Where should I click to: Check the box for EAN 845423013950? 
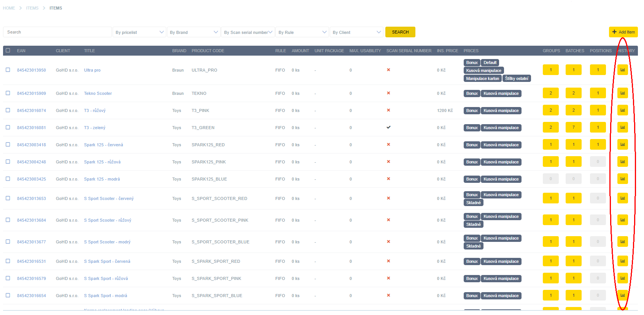point(8,70)
